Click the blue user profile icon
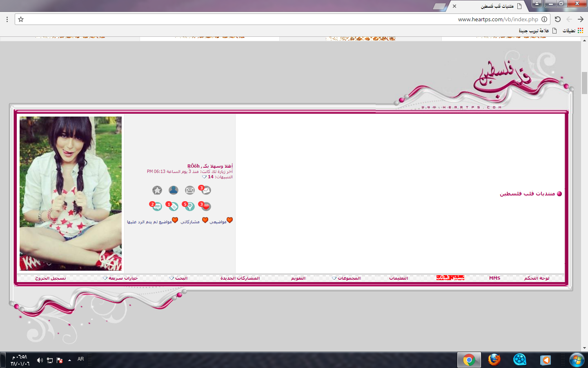The height and width of the screenshot is (368, 588). coord(174,190)
